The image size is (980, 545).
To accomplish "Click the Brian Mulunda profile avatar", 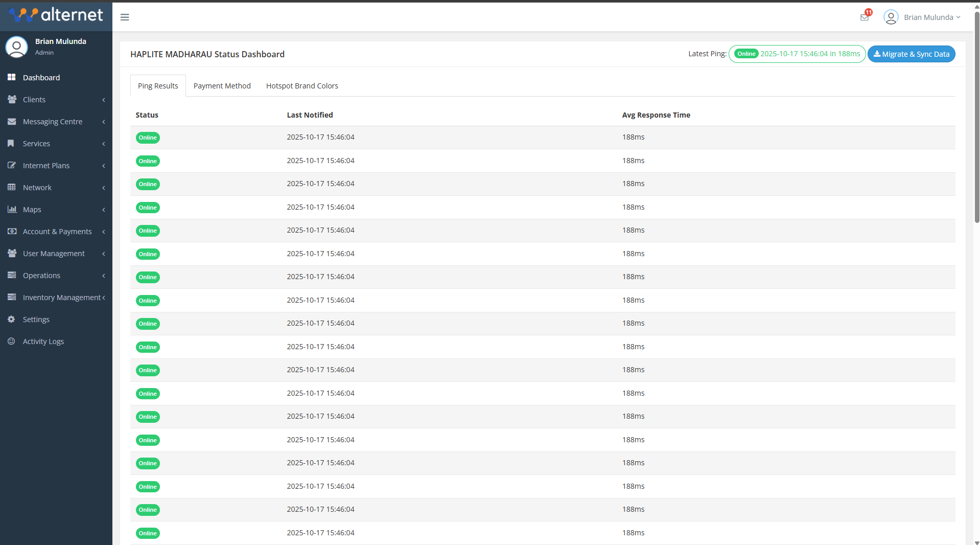I will coord(891,17).
